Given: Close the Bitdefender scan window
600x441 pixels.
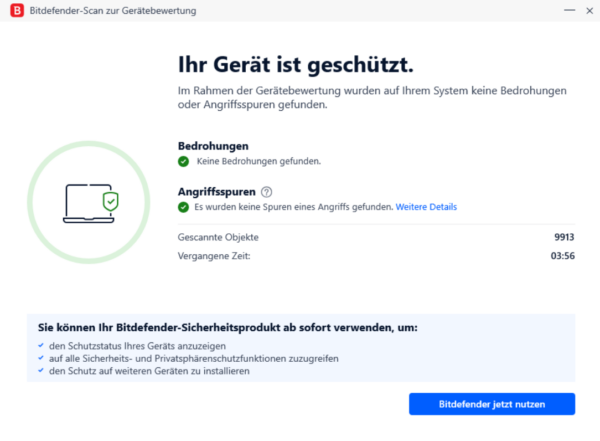Looking at the screenshot, I should click(589, 11).
